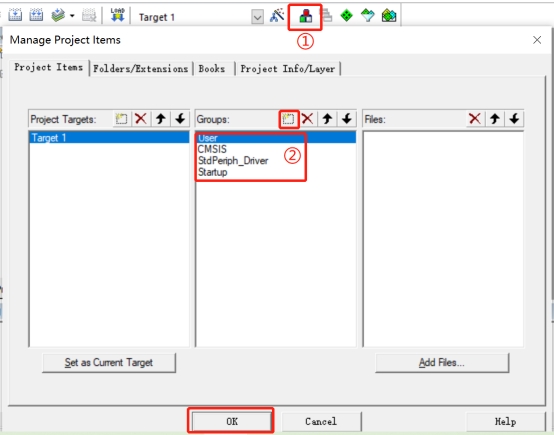The width and height of the screenshot is (554, 435).
Task: Expand the Target 1 dropdown
Action: pyautogui.click(x=258, y=17)
